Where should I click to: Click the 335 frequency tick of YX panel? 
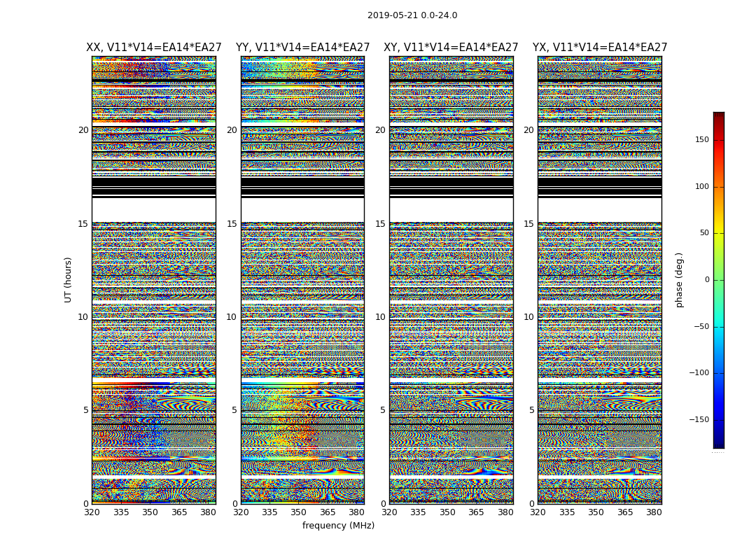tap(567, 512)
